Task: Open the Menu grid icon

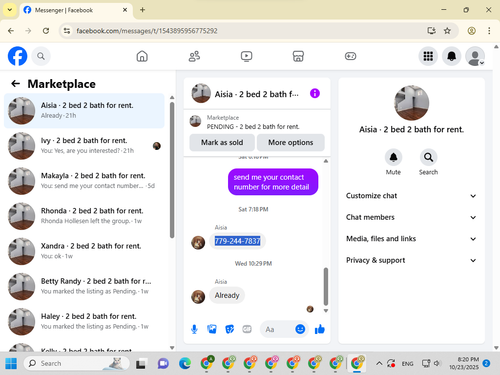Action: point(428,56)
